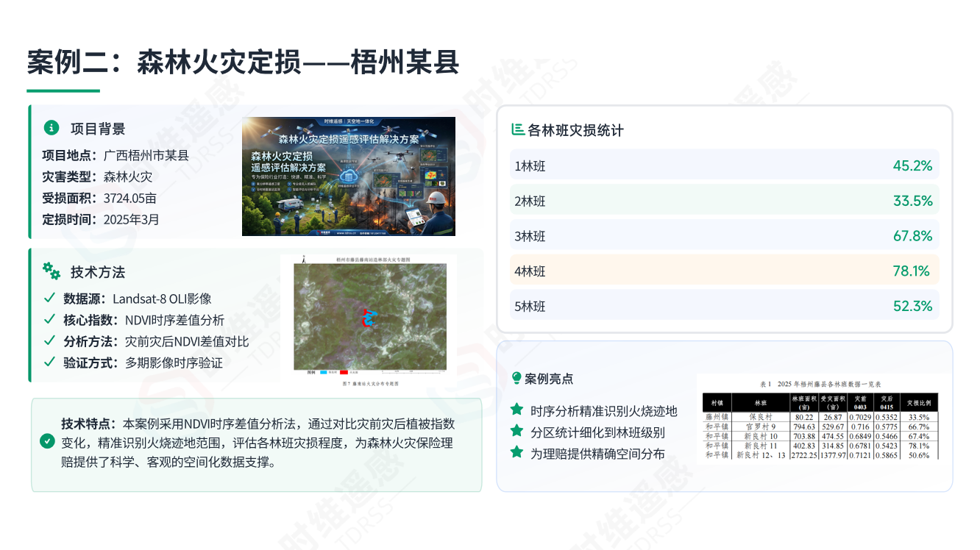Click the 案例亮点 heading
Viewport: 980px width, 550px height.
point(549,379)
